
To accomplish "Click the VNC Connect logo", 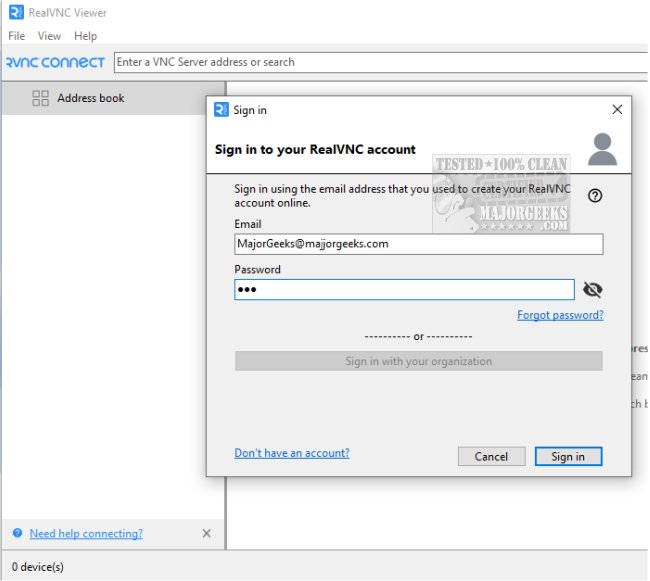I will coord(55,63).
